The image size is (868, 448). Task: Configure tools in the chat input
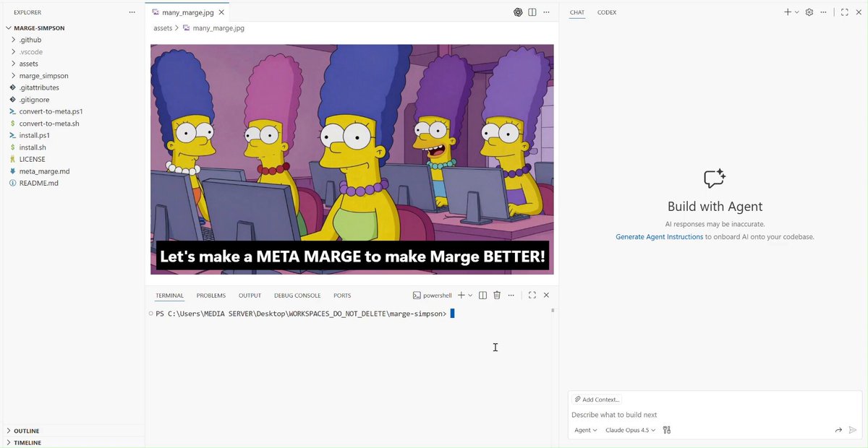tap(667, 430)
